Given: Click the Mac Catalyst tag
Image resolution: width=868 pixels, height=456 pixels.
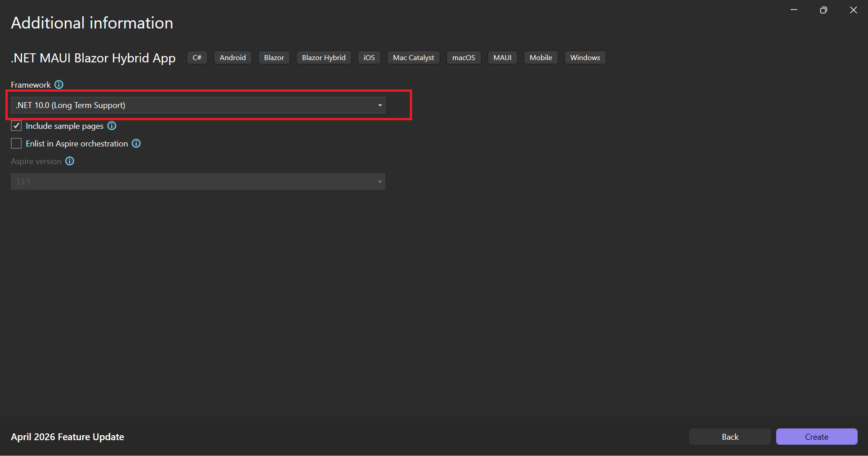Looking at the screenshot, I should [x=413, y=57].
